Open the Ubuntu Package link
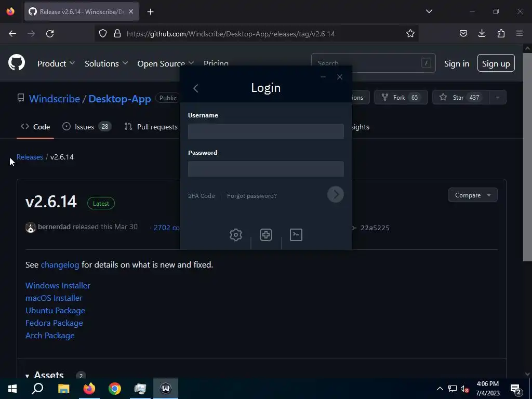This screenshot has height=399, width=532. click(x=55, y=311)
